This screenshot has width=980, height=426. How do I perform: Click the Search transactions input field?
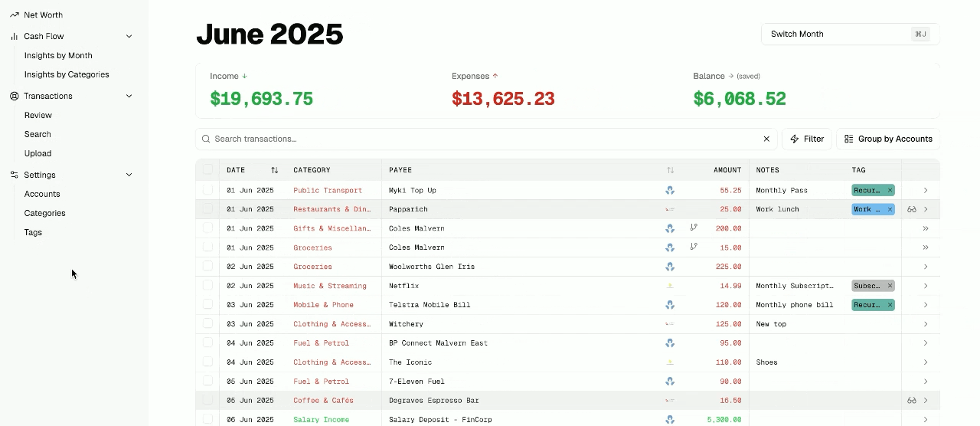482,139
